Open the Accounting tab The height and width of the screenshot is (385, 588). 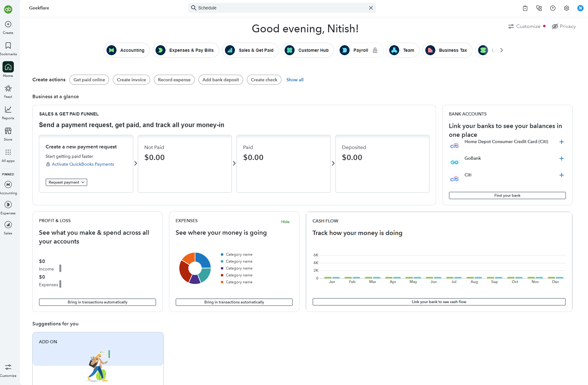click(127, 50)
